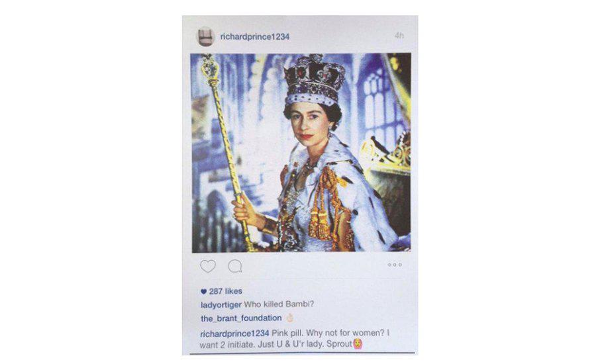Open the the_brant_foundation profile link
The width and height of the screenshot is (596, 364).
(x=241, y=318)
